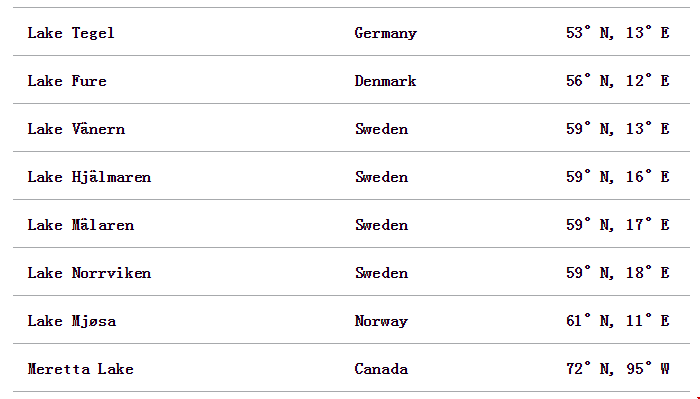700x399 pixels.
Task: Click coordinates 59° N, 16° E
Action: (x=617, y=176)
